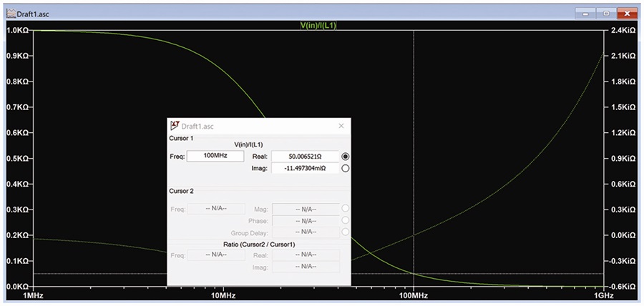Close the main Draft1.asc window
This screenshot has width=644, height=306.
pyautogui.click(x=627, y=14)
